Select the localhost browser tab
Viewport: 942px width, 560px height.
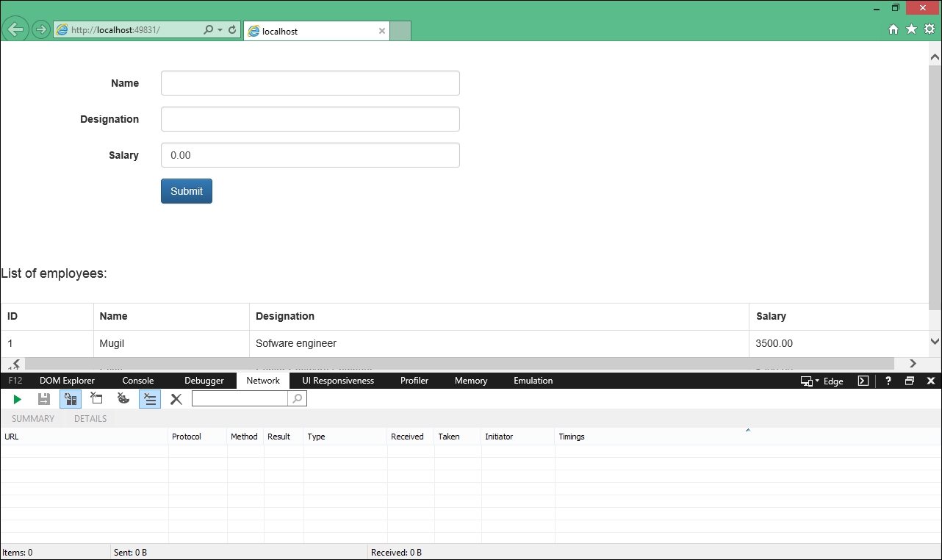tap(316, 31)
